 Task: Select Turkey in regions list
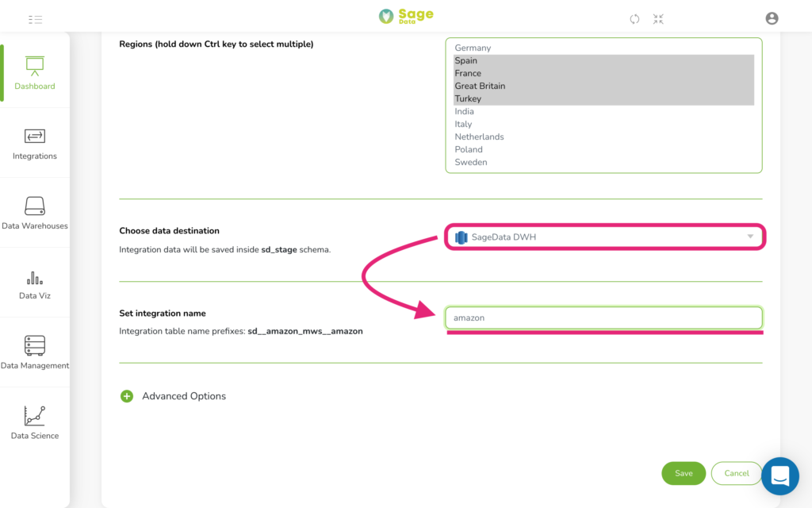point(603,98)
